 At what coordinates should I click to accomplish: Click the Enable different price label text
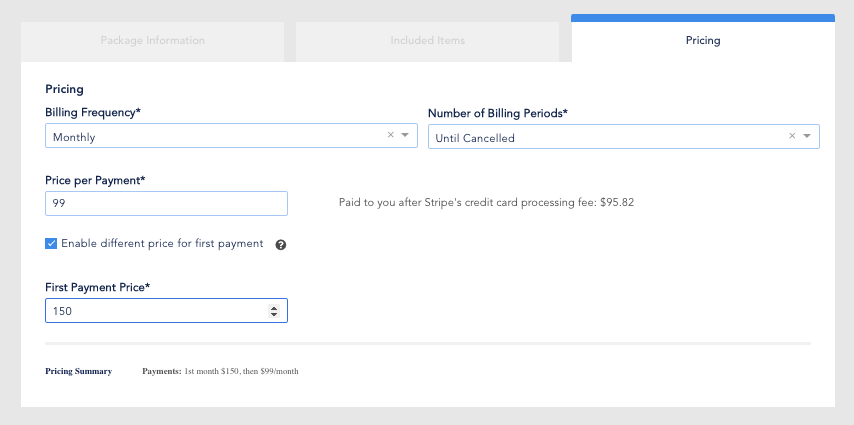162,244
